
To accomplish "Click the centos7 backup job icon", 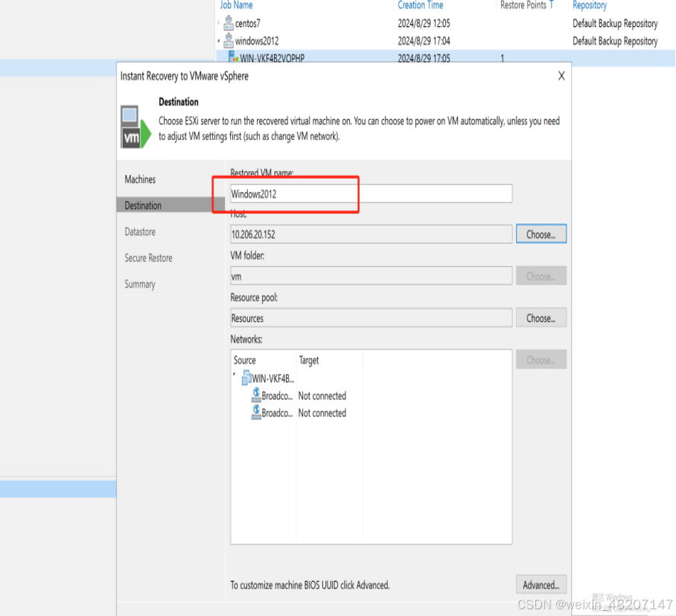I will coord(229,23).
